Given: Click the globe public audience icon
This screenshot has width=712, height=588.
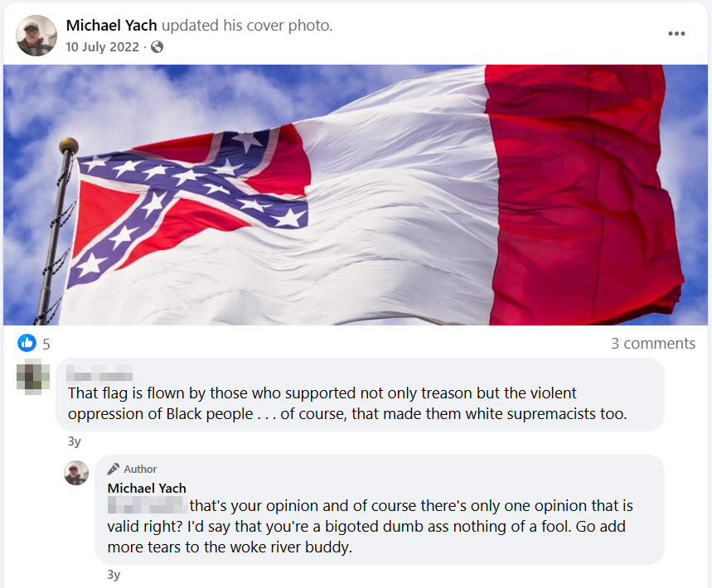Looking at the screenshot, I should (x=157, y=46).
